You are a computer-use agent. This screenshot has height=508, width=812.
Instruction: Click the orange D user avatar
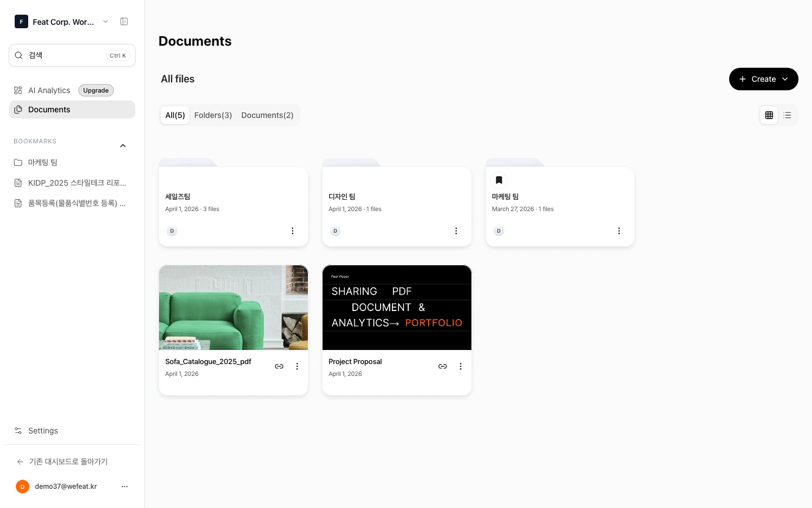coord(23,487)
